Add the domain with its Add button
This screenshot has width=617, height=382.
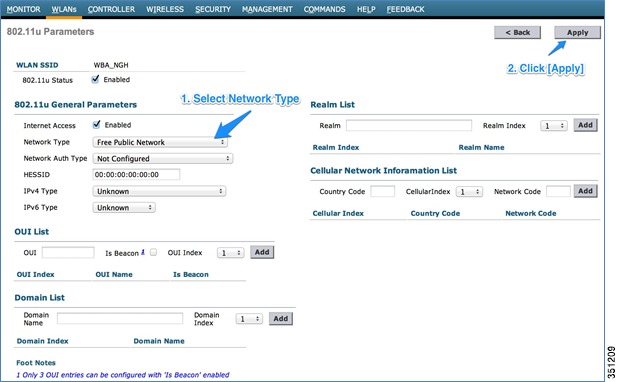(281, 319)
